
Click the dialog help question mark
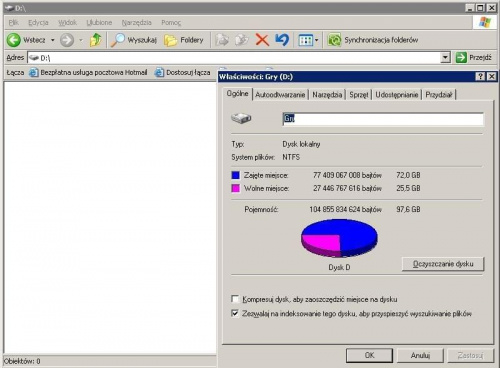click(480, 76)
